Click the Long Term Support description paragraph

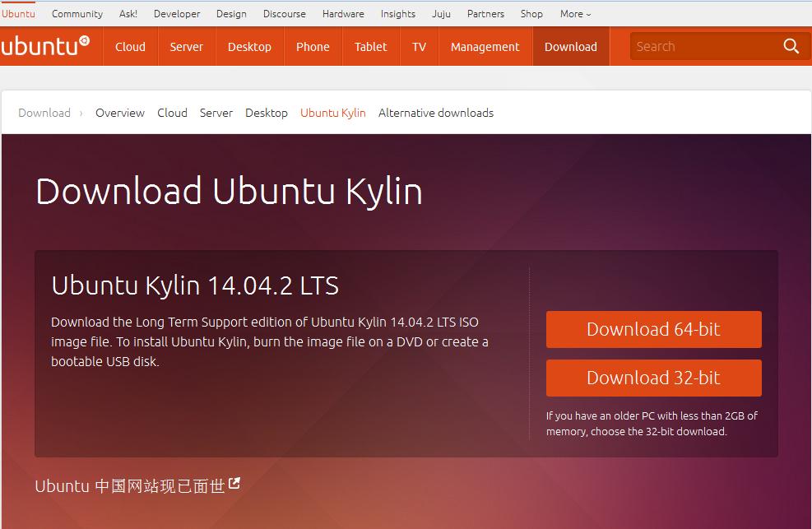tap(269, 341)
